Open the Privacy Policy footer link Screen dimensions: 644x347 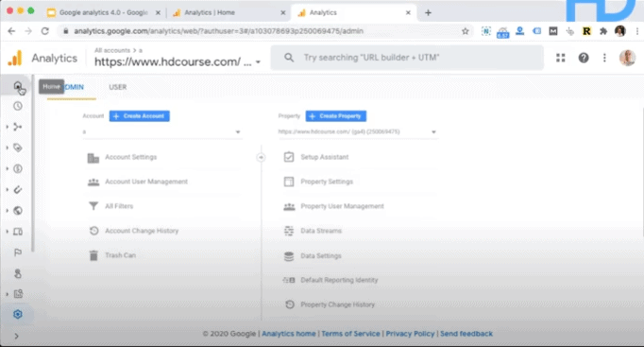(410, 334)
